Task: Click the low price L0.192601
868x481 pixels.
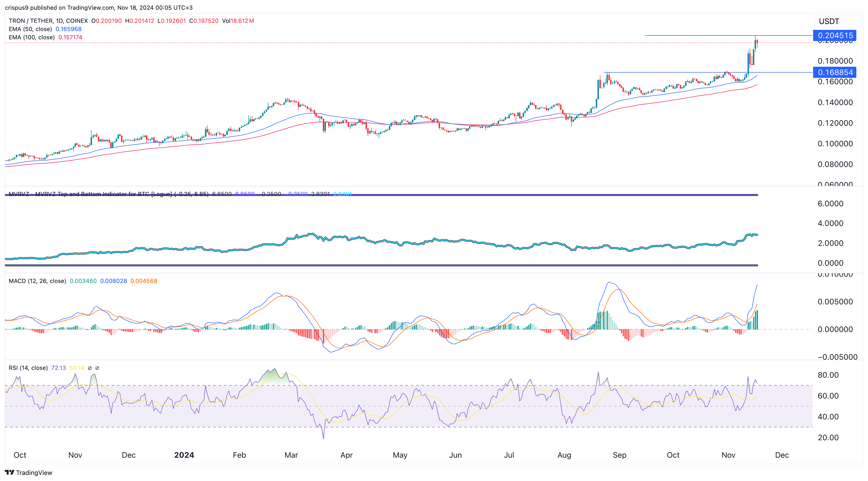Action: coord(171,21)
